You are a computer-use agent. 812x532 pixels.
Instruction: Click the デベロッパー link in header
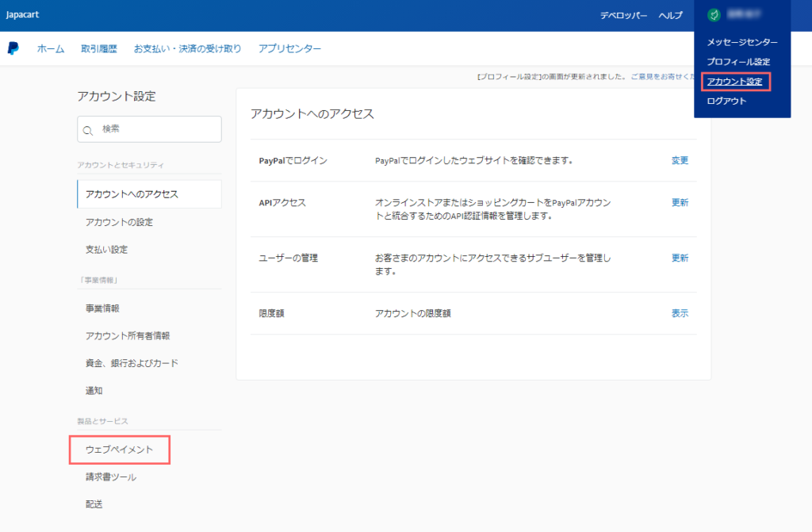coord(623,16)
